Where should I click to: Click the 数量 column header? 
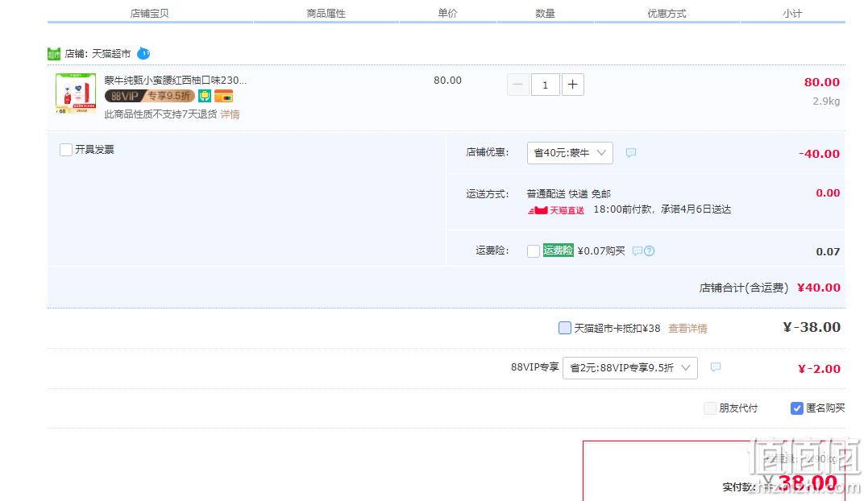pos(546,13)
